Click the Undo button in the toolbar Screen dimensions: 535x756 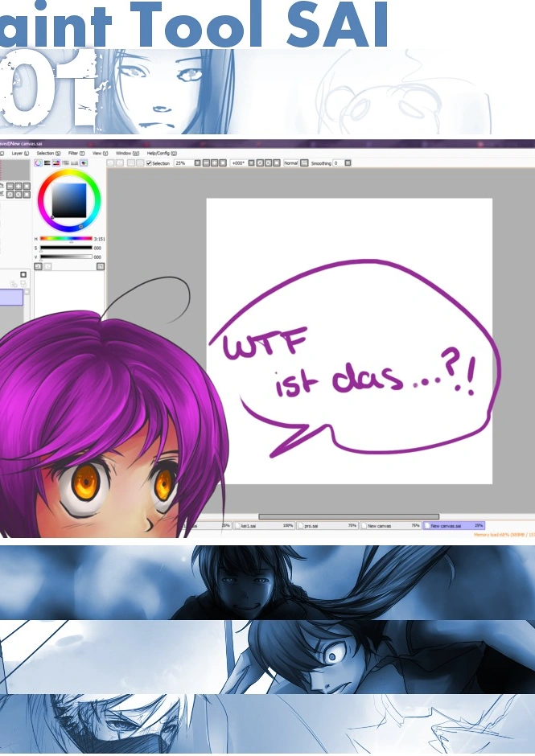click(110, 163)
